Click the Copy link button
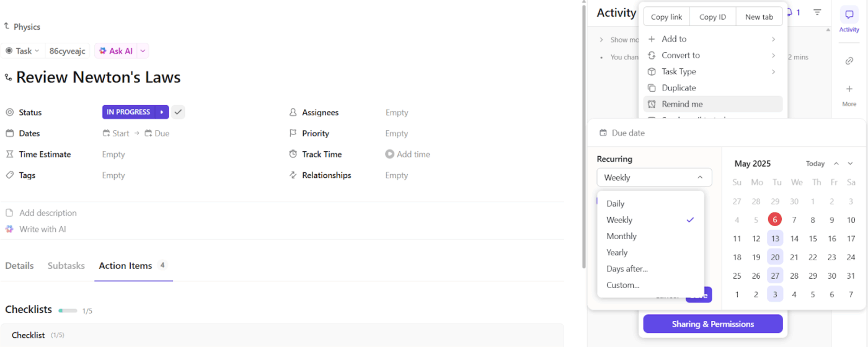Image resolution: width=868 pixels, height=347 pixels. click(x=666, y=17)
